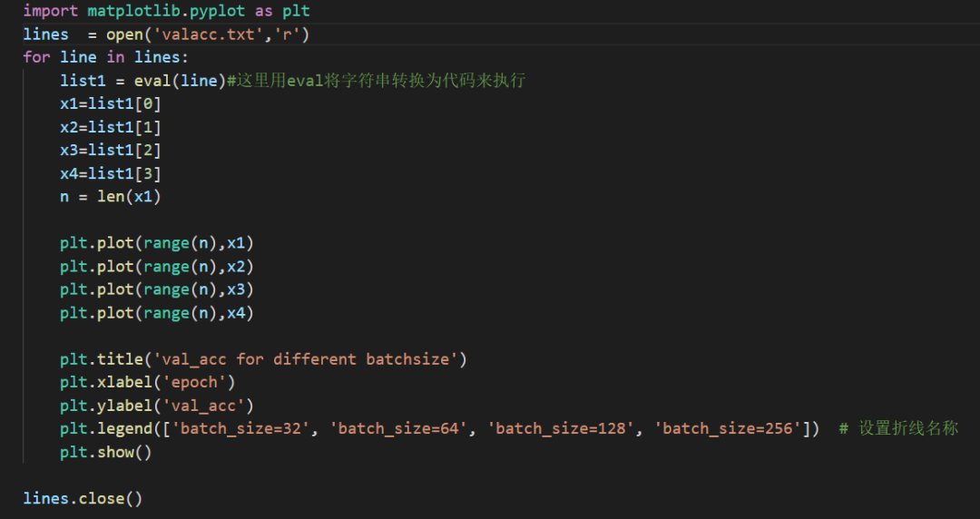Click on the eval(line) call
Screen dimensions: 980x519
(180, 81)
